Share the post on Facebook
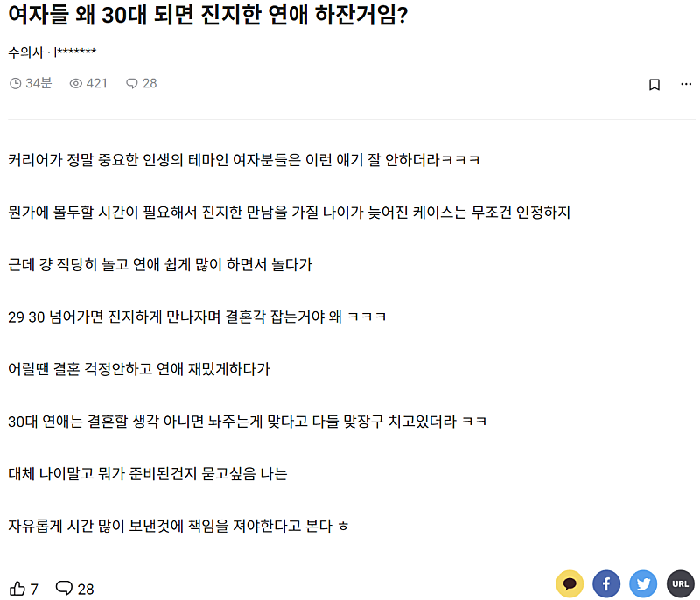This screenshot has width=700, height=600. 606,583
